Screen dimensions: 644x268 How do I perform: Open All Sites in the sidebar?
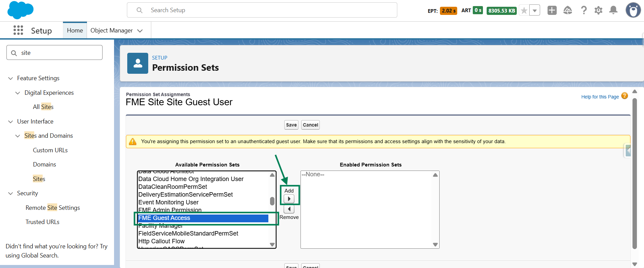43,107
